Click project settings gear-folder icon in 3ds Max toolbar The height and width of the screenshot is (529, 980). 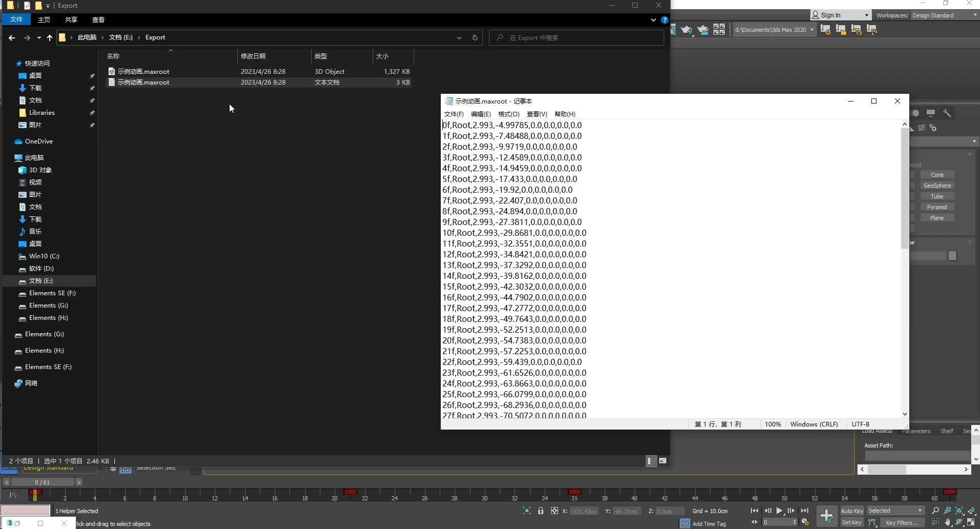coord(825,30)
